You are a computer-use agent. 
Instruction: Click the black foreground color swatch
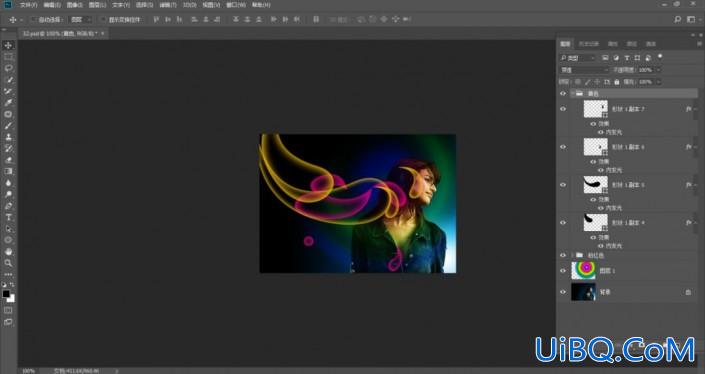[x=6, y=294]
